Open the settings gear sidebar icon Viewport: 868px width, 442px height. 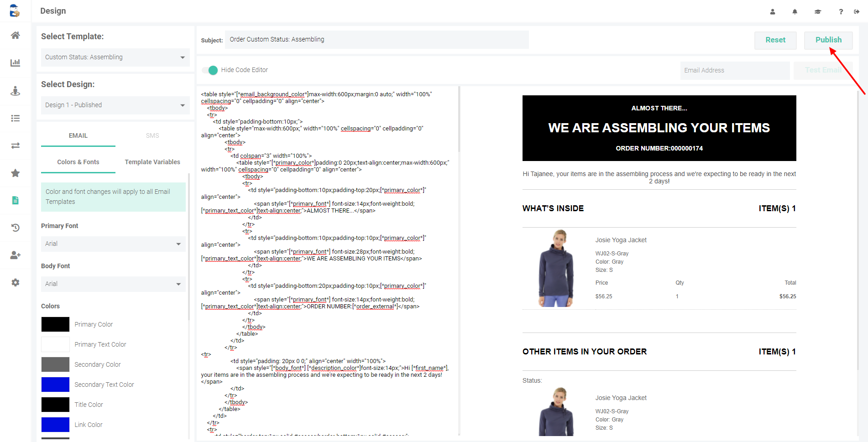tap(16, 282)
